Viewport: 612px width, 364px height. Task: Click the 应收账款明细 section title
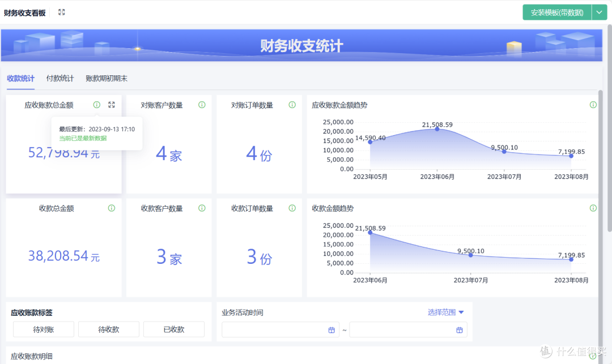(32, 356)
